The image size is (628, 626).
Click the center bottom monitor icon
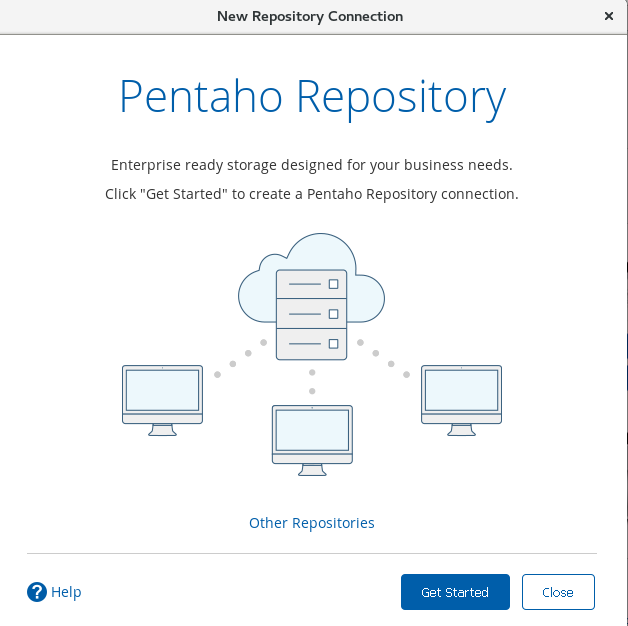pyautogui.click(x=312, y=436)
